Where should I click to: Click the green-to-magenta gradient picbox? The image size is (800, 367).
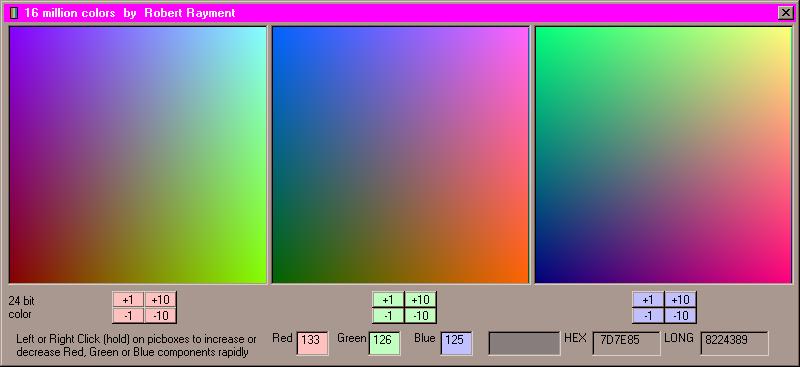[663, 155]
